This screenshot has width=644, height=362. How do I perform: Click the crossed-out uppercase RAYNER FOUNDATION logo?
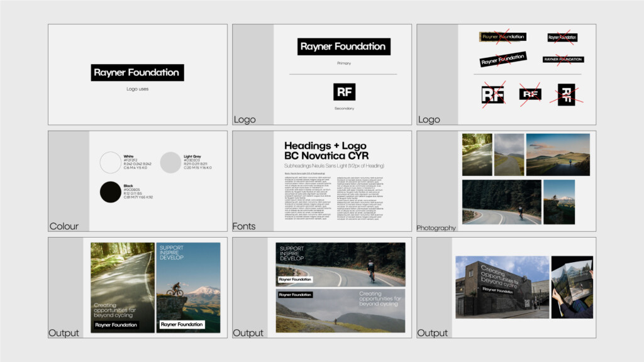pyautogui.click(x=562, y=60)
